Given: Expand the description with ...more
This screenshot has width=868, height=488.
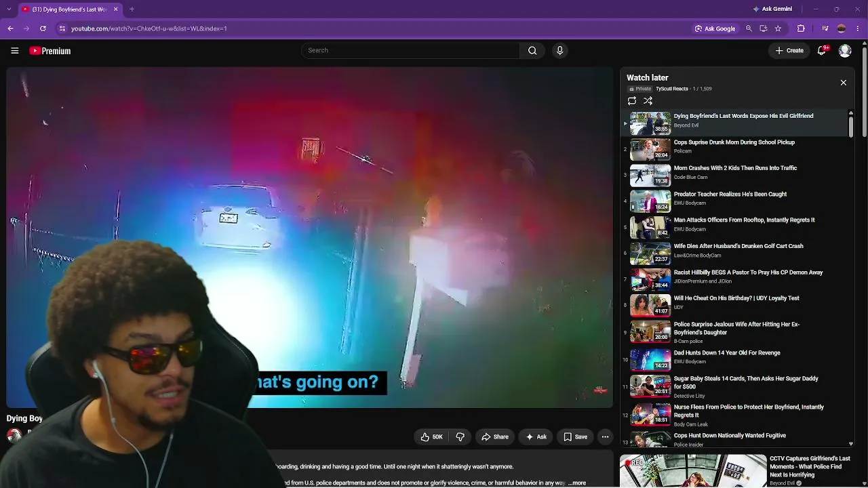Looking at the screenshot, I should tap(577, 483).
